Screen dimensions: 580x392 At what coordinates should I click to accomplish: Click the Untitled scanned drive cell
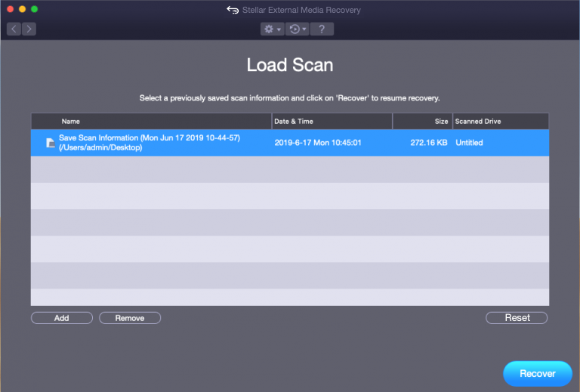tap(469, 143)
